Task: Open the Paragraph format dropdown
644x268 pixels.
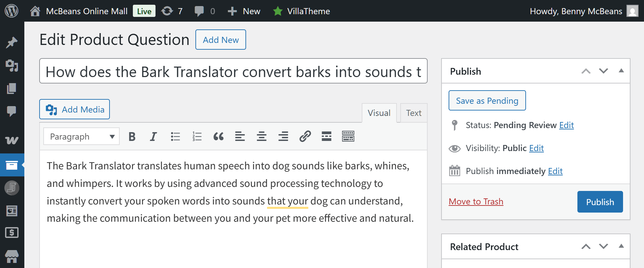Action: (x=81, y=137)
